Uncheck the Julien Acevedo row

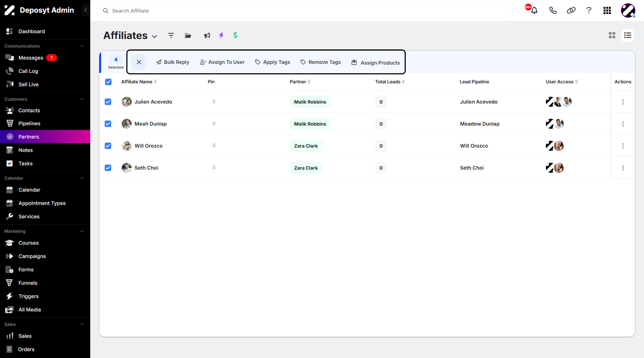pos(108,102)
